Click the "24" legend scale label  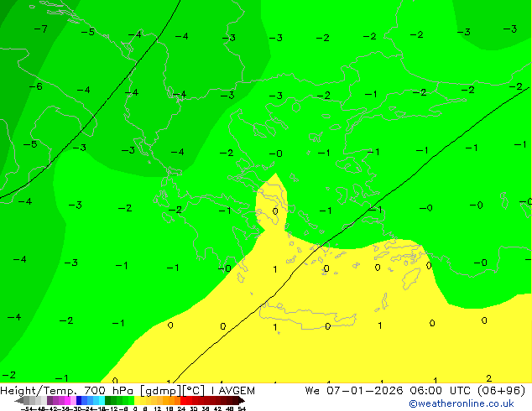click(x=181, y=409)
